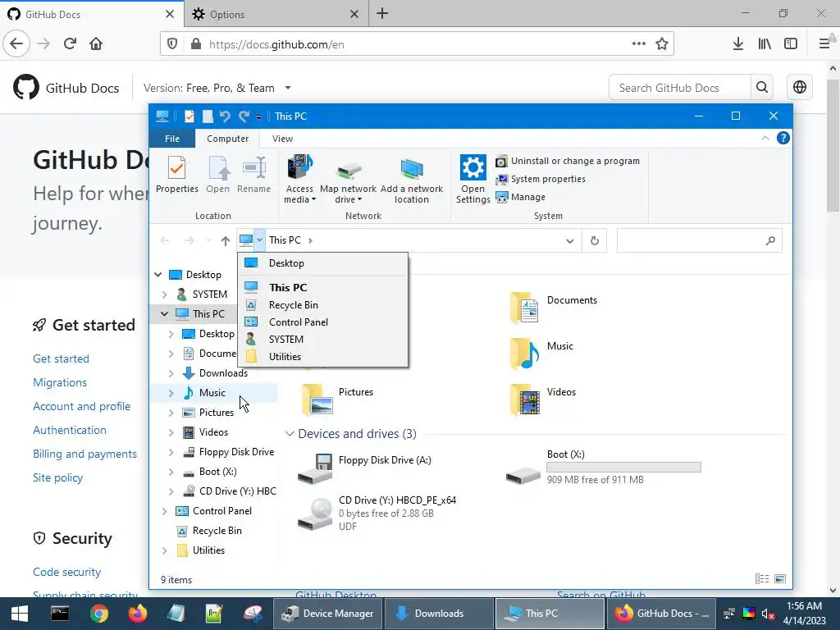
Task: Collapse the This PC tree node
Action: 164,314
